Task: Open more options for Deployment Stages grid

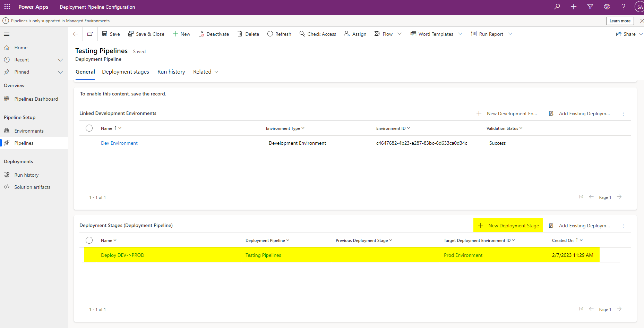Action: coord(623,226)
